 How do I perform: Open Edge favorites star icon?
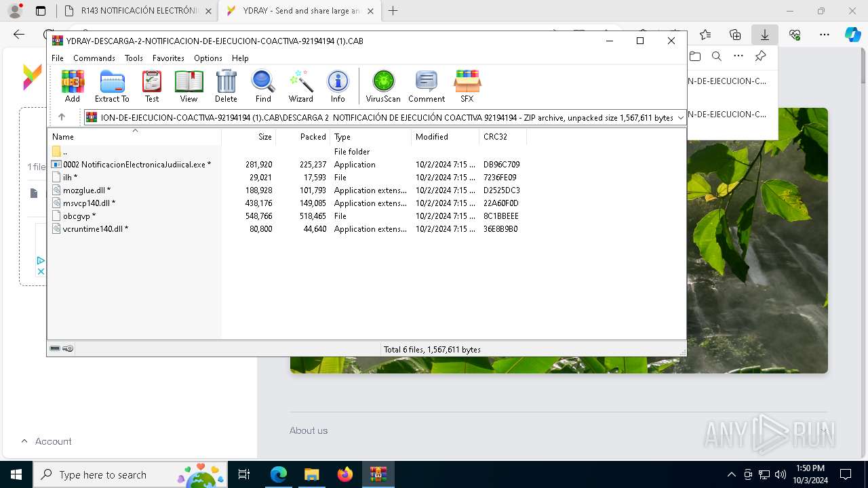point(705,35)
